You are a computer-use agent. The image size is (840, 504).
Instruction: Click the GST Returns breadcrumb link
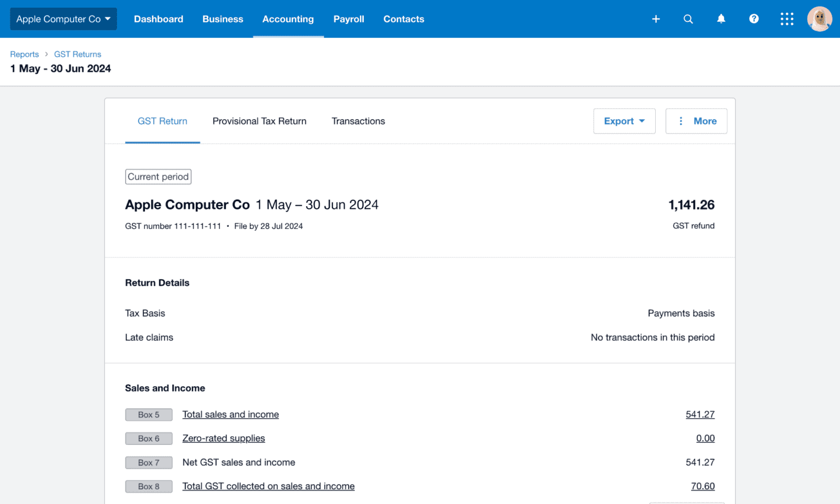(77, 54)
